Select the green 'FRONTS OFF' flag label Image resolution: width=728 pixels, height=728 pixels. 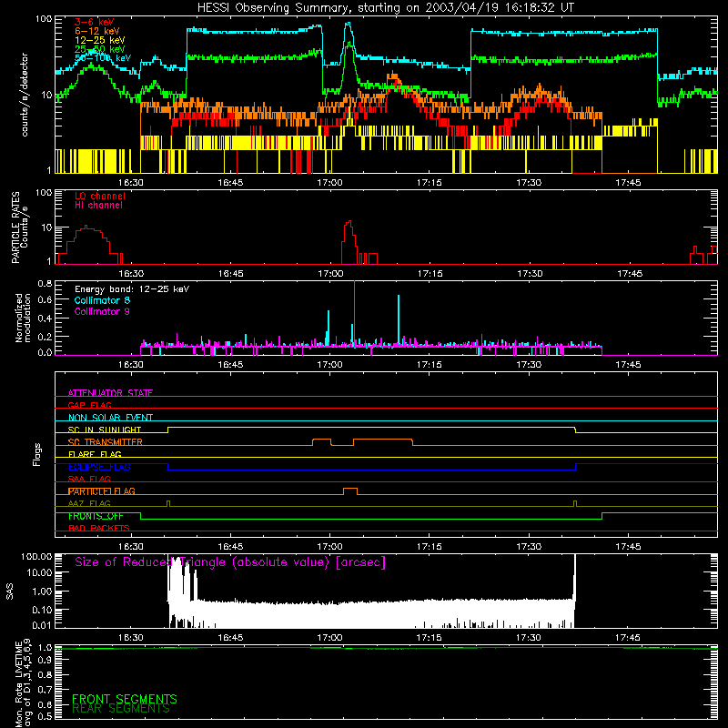96,516
